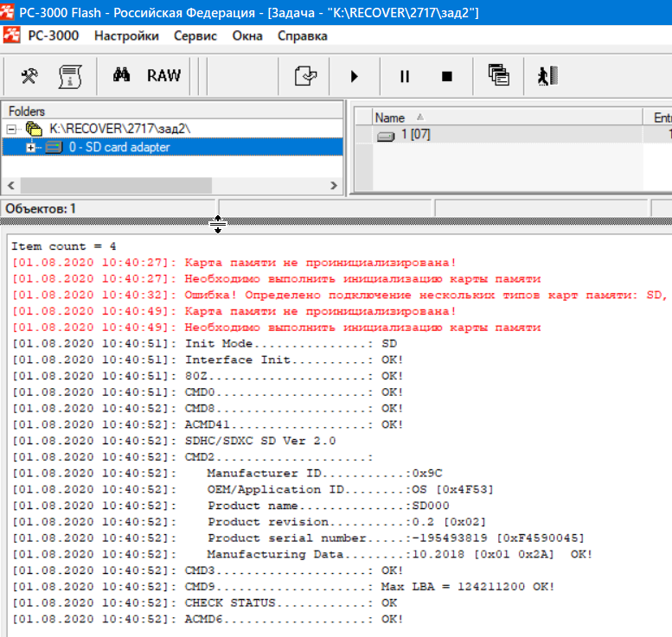Click the folder tree scroll left arrow
The image size is (672, 637).
[x=11, y=186]
